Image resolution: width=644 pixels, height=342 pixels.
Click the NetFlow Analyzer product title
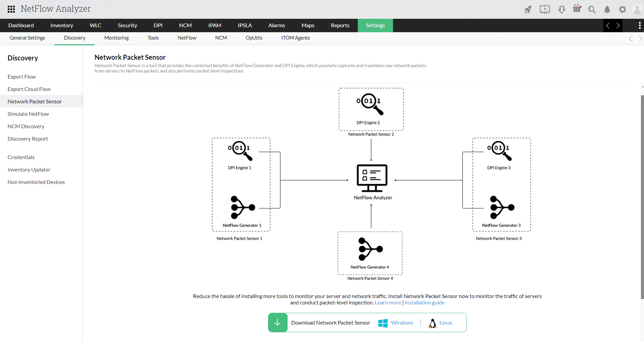(x=56, y=9)
